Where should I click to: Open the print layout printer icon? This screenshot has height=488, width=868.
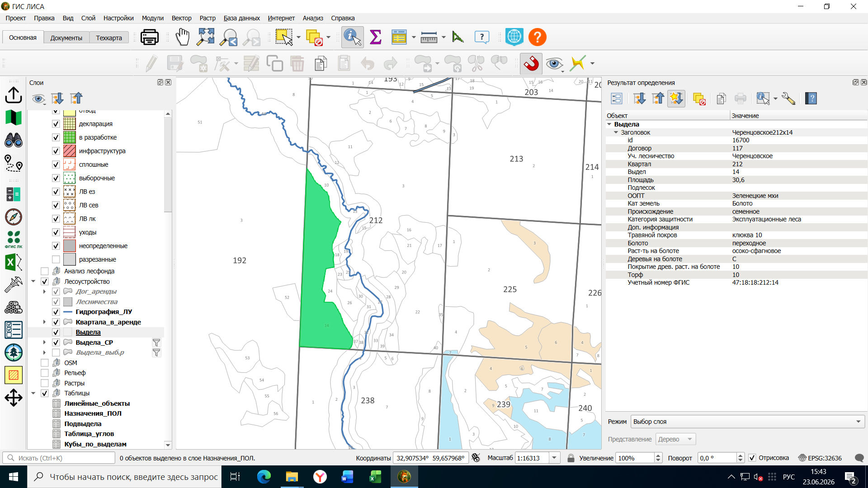click(x=150, y=37)
